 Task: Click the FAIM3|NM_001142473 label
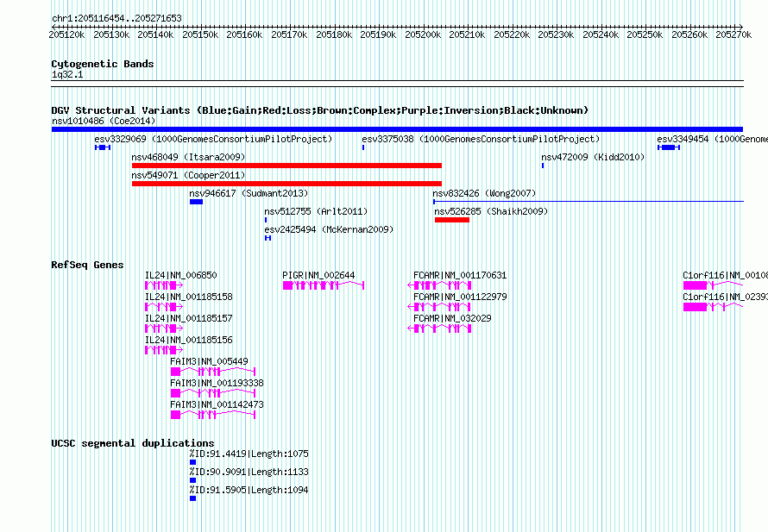point(217,404)
